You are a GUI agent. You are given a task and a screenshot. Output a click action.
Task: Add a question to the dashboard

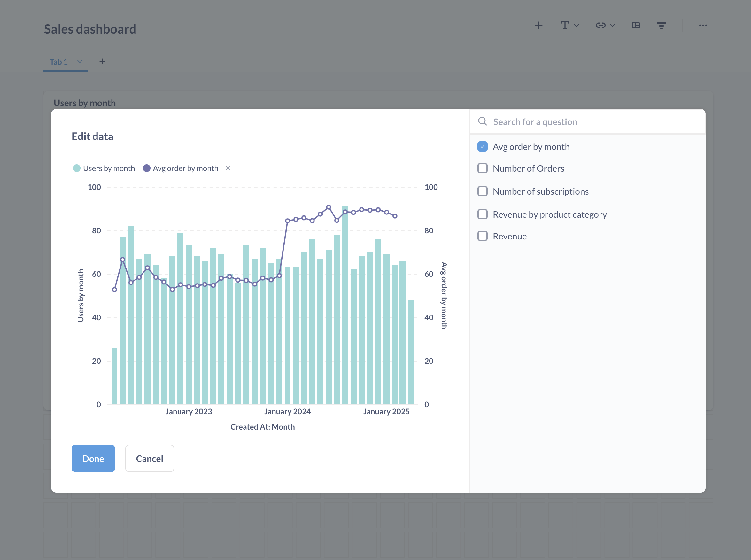(x=539, y=25)
